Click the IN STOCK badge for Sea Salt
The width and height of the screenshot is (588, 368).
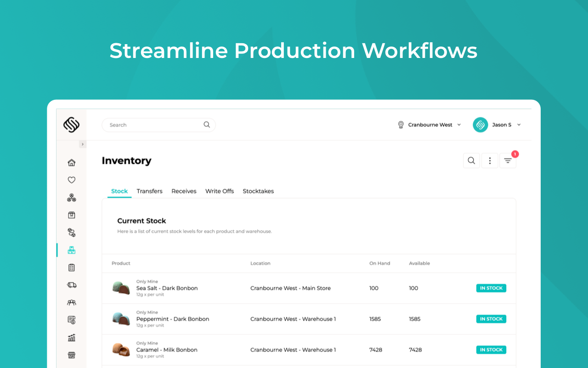pyautogui.click(x=491, y=288)
